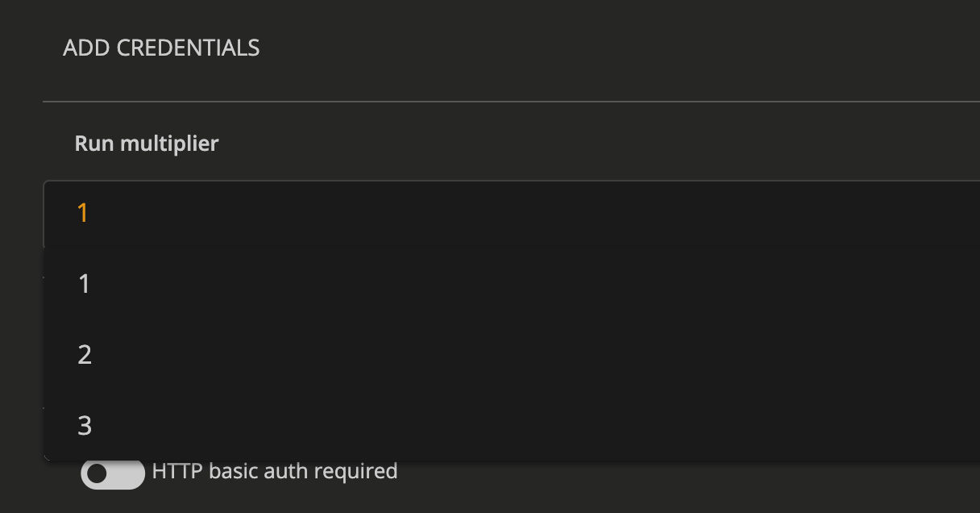Choose 3 in the Run multiplier dropdown
980x513 pixels.
[85, 426]
